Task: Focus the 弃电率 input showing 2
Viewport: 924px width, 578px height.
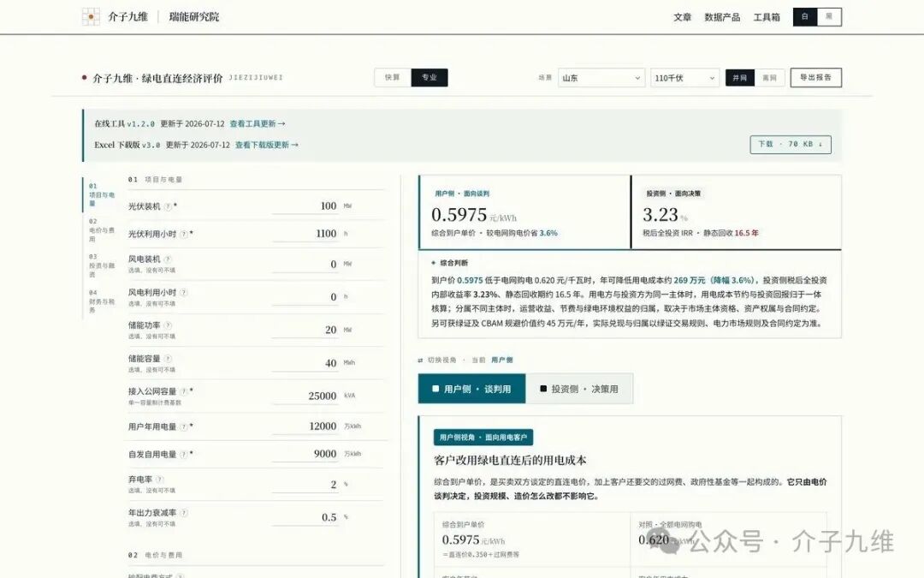Action: (305, 484)
